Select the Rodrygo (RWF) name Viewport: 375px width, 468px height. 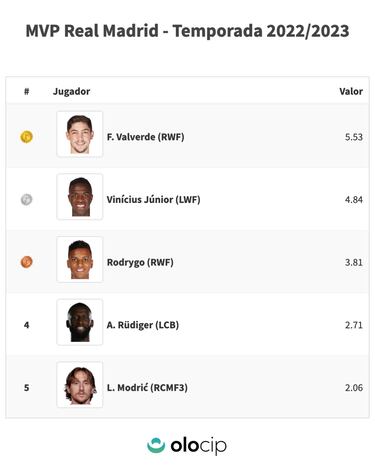click(140, 262)
